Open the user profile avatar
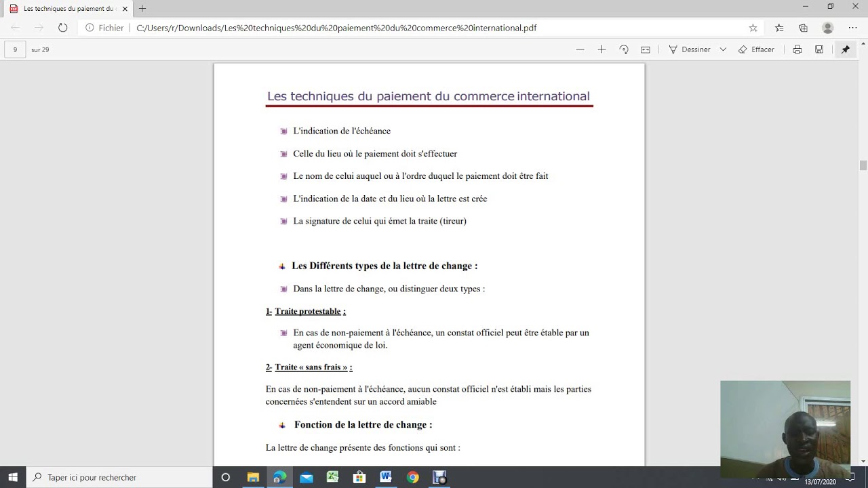 tap(827, 28)
